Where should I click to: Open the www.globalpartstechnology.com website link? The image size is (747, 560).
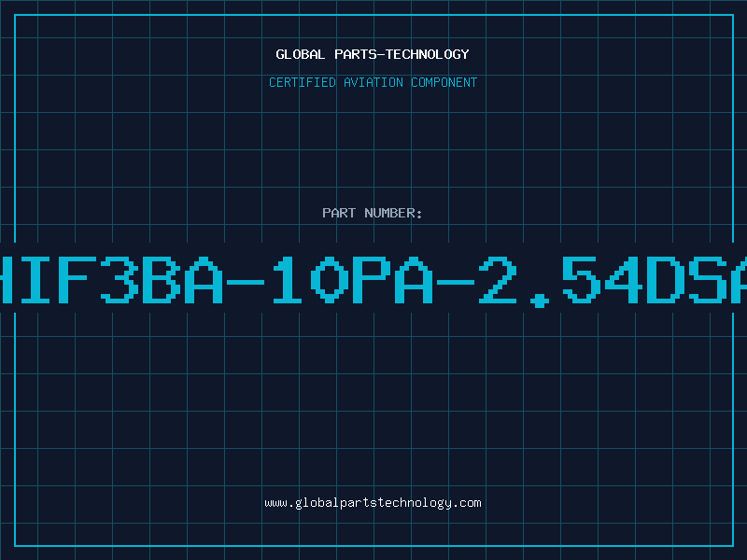tap(373, 503)
